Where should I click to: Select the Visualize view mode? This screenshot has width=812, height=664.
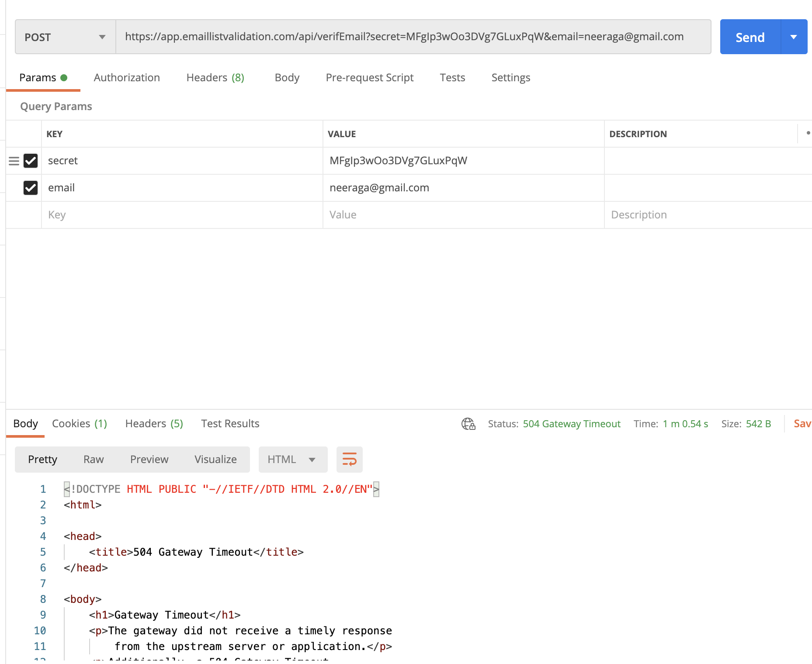pyautogui.click(x=215, y=460)
